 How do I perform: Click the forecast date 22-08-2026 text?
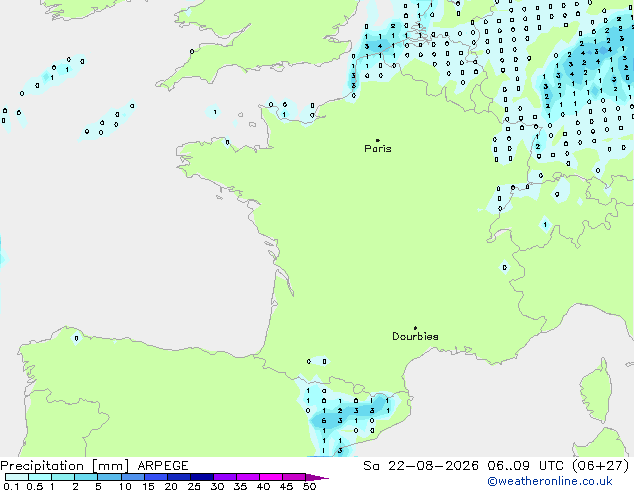coord(433,466)
